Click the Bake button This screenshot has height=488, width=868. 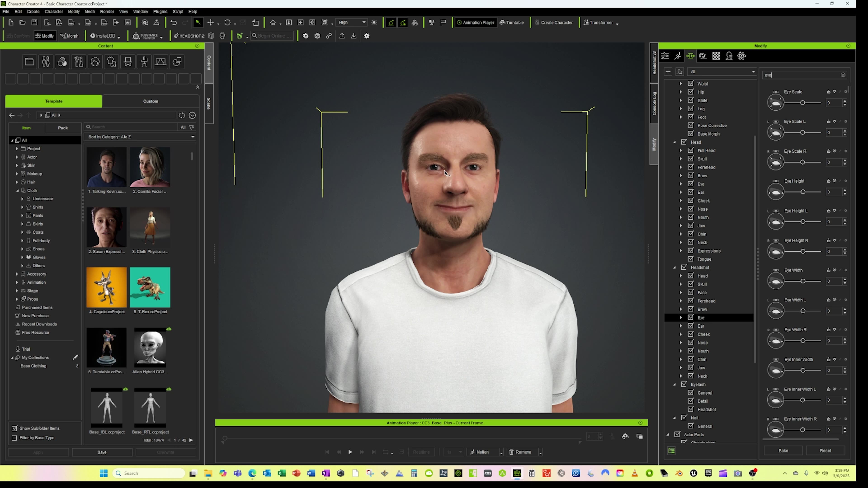pos(783,450)
